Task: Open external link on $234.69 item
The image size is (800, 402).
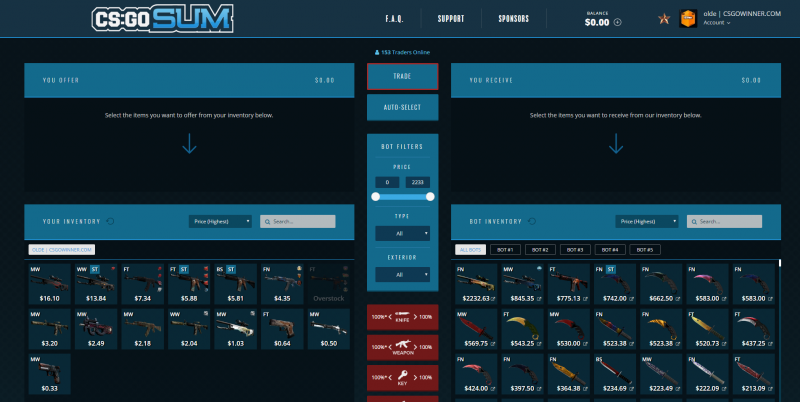Action: click(631, 389)
